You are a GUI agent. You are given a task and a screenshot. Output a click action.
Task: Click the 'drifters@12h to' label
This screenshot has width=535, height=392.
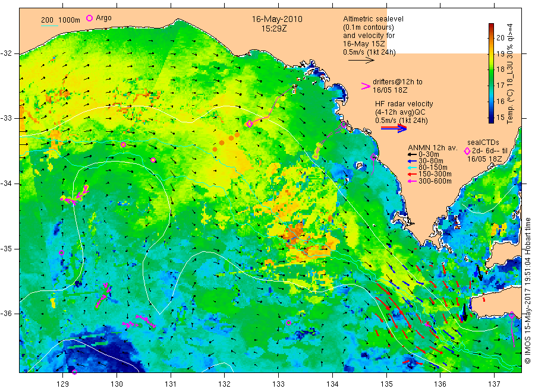(x=398, y=82)
